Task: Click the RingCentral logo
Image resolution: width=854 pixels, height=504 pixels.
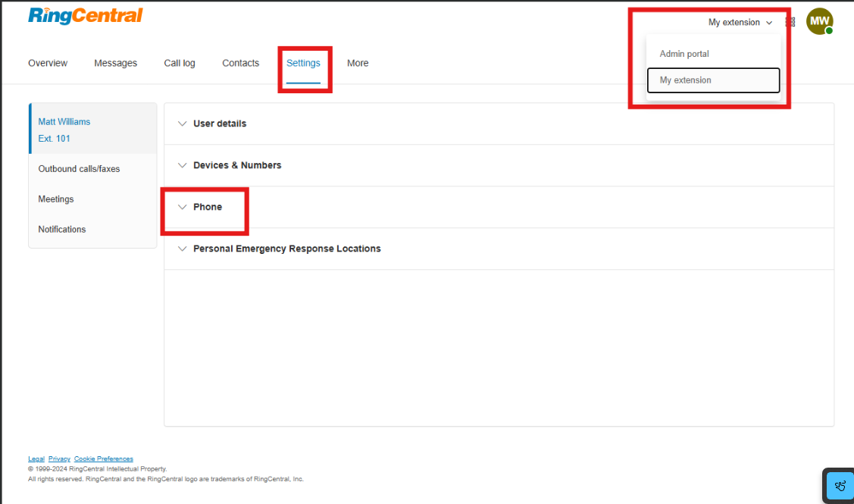Action: [86, 16]
